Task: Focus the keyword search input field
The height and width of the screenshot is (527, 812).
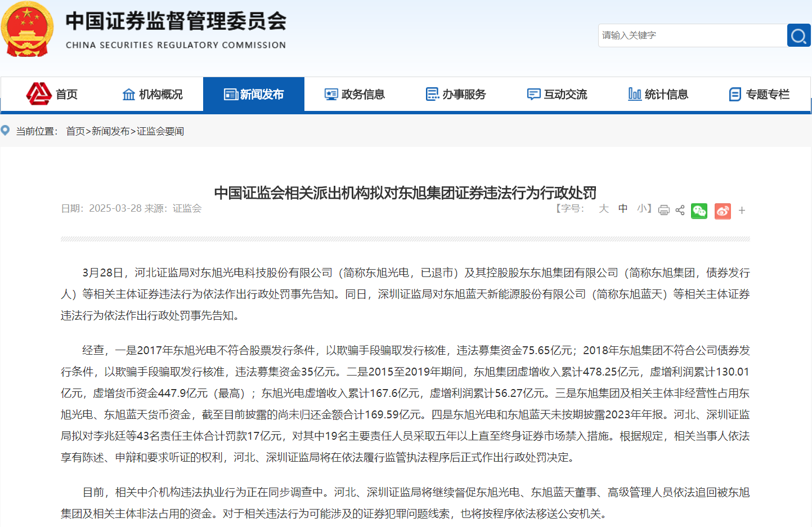Action: click(692, 35)
